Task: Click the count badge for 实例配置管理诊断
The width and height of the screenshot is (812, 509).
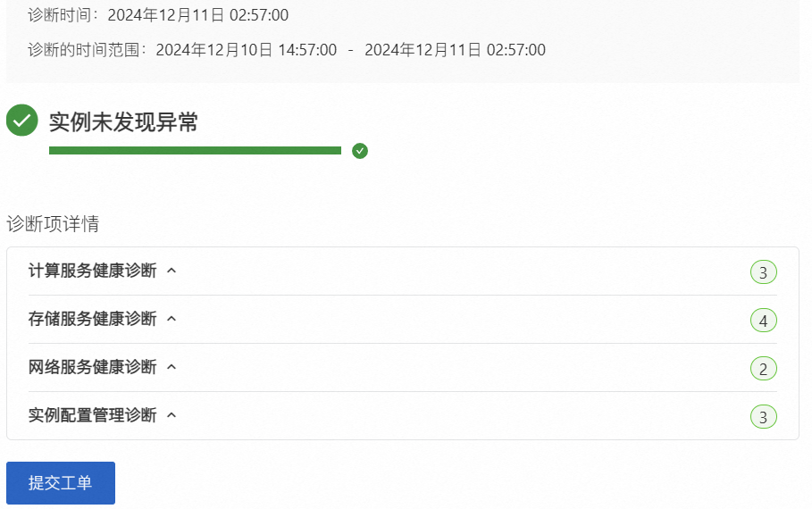Action: [763, 417]
